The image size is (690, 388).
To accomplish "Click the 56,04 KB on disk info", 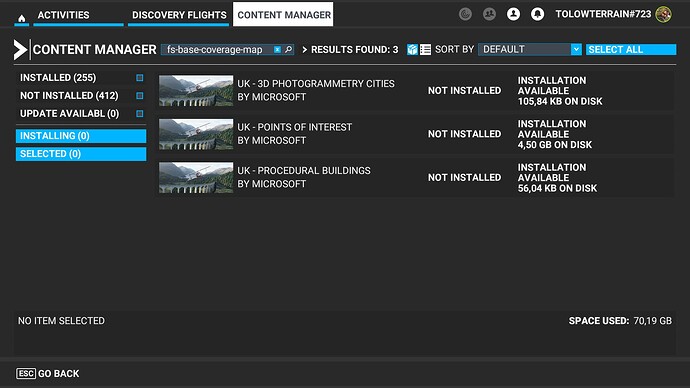I will [557, 188].
